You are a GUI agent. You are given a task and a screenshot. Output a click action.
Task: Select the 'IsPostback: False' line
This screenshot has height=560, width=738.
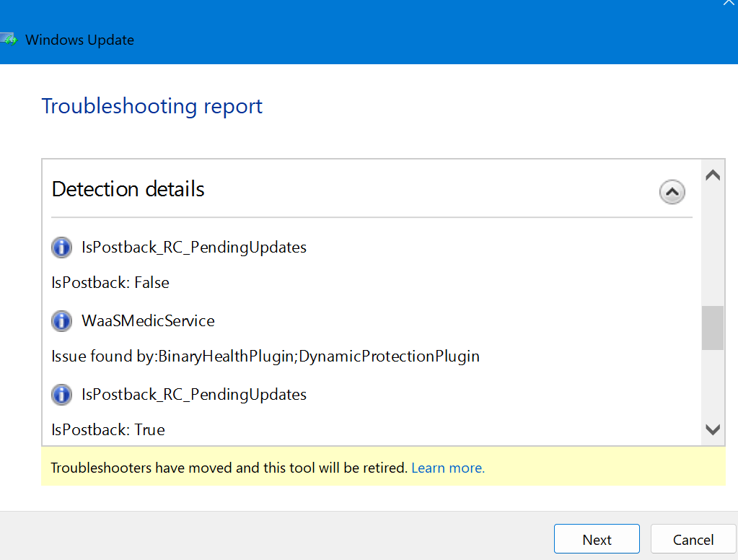click(x=110, y=283)
